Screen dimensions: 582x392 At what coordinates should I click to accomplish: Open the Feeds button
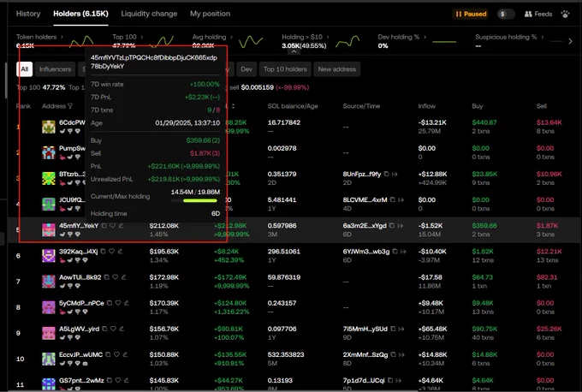click(538, 14)
